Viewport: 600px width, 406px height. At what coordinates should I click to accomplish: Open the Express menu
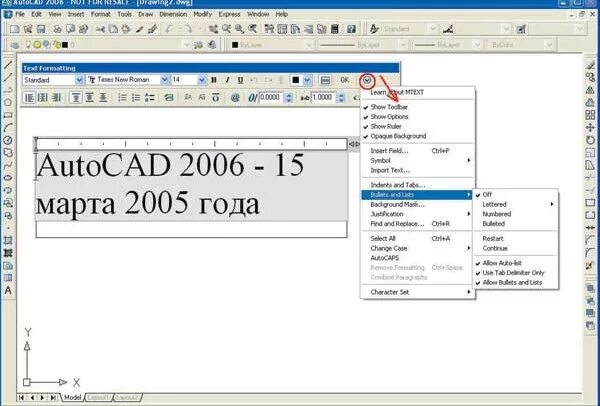pyautogui.click(x=229, y=14)
